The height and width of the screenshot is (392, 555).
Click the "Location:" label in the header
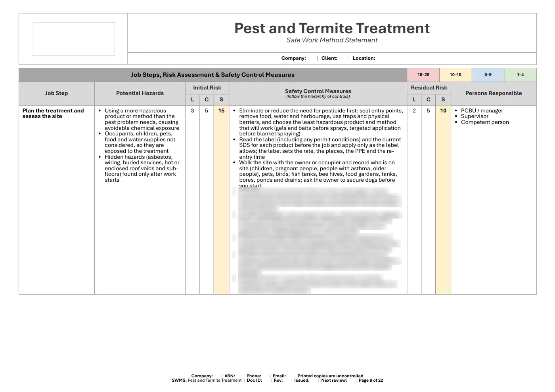pyautogui.click(x=364, y=58)
